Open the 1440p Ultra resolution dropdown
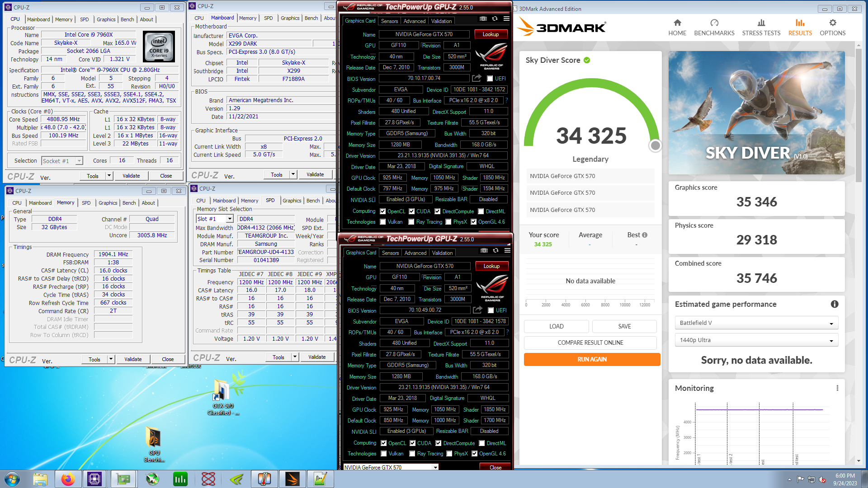This screenshot has height=488, width=868. click(x=757, y=340)
